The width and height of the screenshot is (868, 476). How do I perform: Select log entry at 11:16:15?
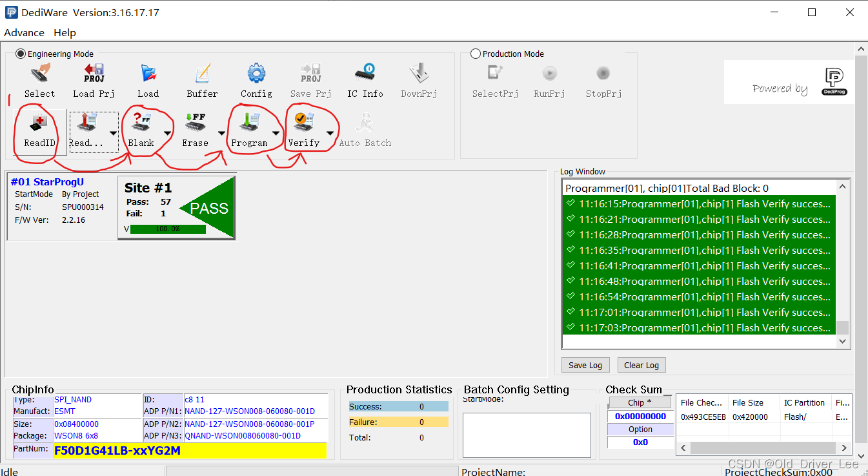click(699, 203)
